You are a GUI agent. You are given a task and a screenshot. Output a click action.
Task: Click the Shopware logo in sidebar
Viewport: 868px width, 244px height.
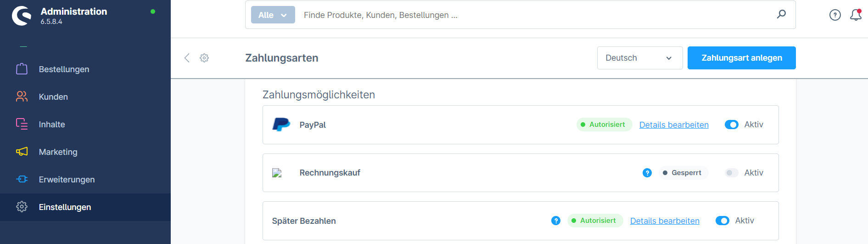click(22, 16)
